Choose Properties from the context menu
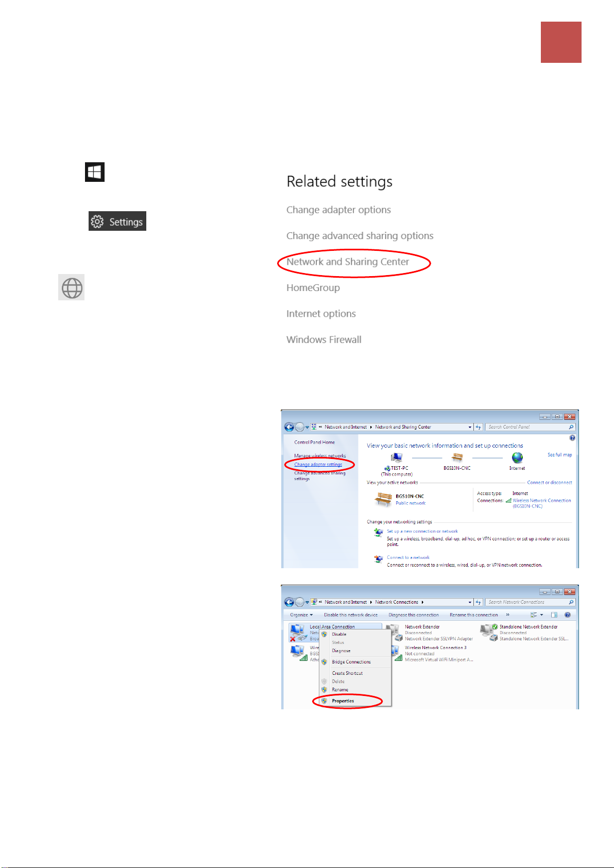 (355, 701)
